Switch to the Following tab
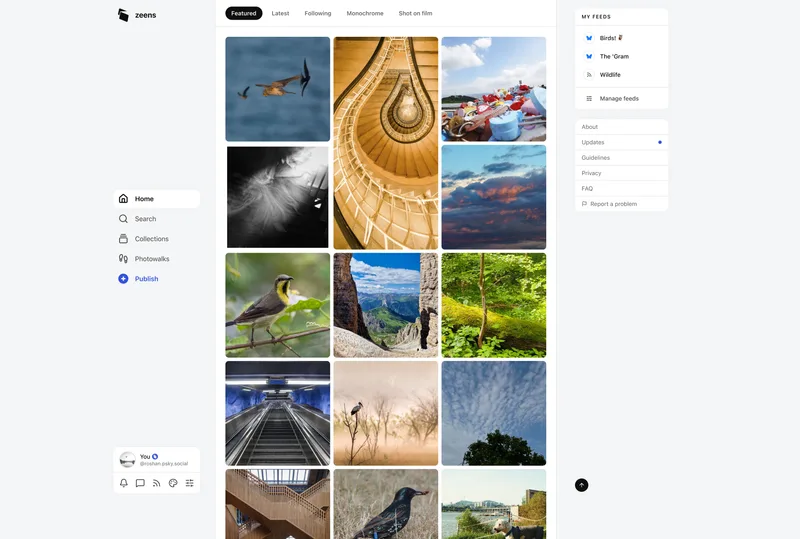Image resolution: width=800 pixels, height=539 pixels. (x=318, y=13)
